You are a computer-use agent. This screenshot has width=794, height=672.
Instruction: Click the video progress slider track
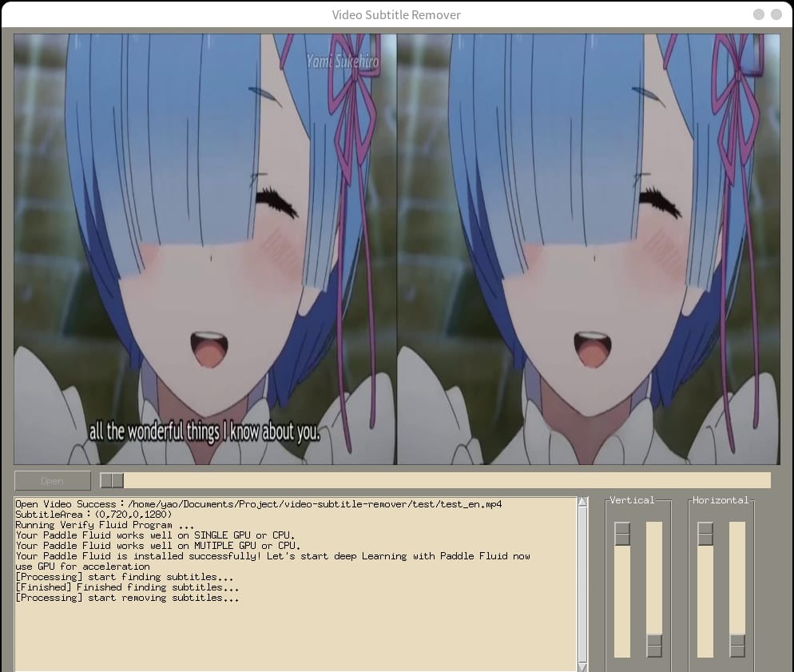435,480
